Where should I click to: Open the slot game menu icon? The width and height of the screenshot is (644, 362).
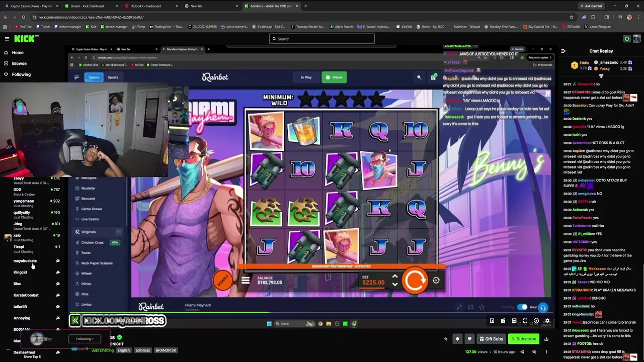coord(246,281)
